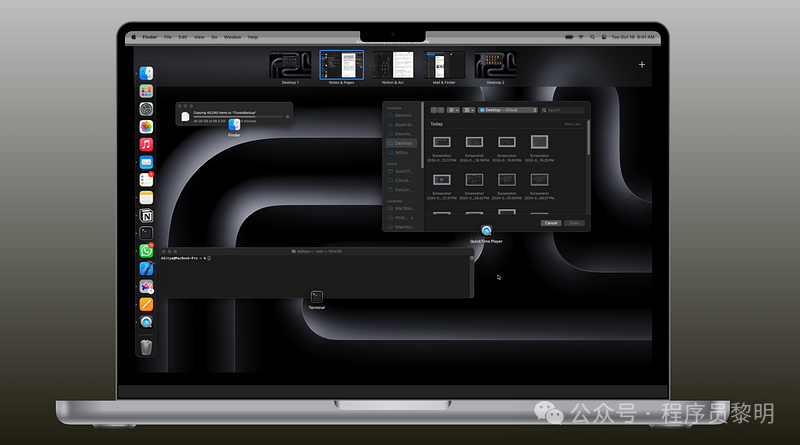This screenshot has width=800, height=445.
Task: Open Reminders with the red badge
Action: tap(146, 180)
